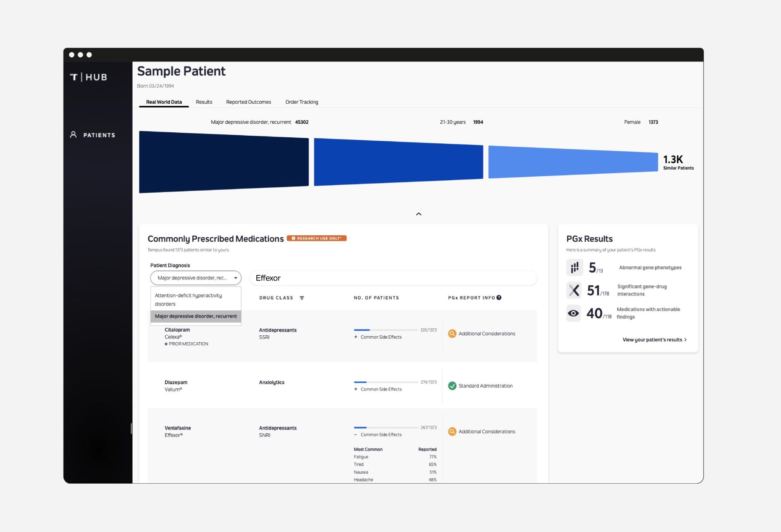Viewport: 781px width, 532px height.
Task: Click the Nausea 51% side effect row
Action: [395, 472]
